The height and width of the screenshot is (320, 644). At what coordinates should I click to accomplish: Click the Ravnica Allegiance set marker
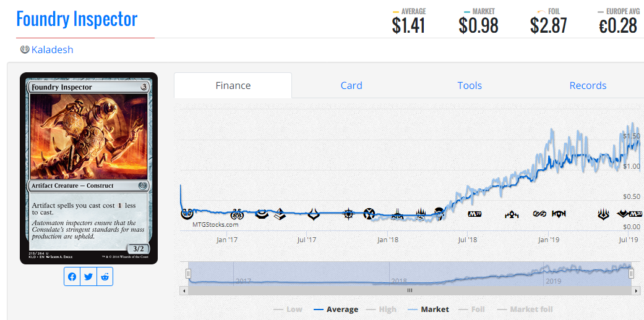click(x=559, y=214)
